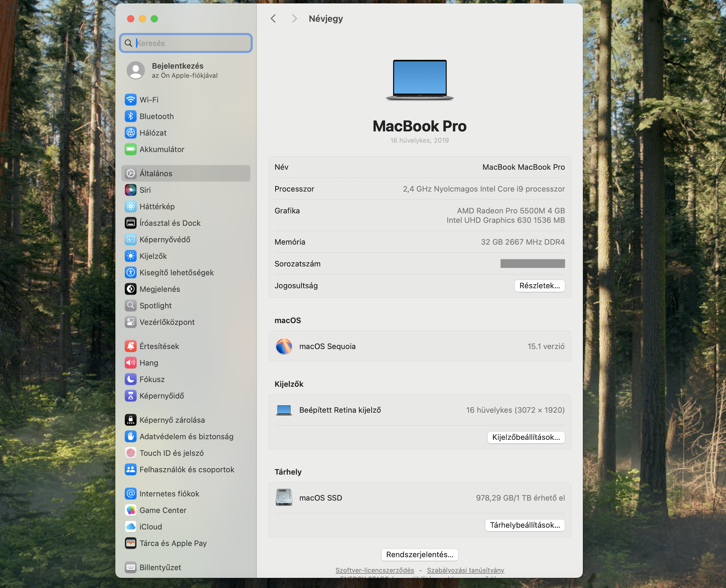This screenshot has width=726, height=588.
Task: Go forward with the right chevron
Action: point(294,19)
